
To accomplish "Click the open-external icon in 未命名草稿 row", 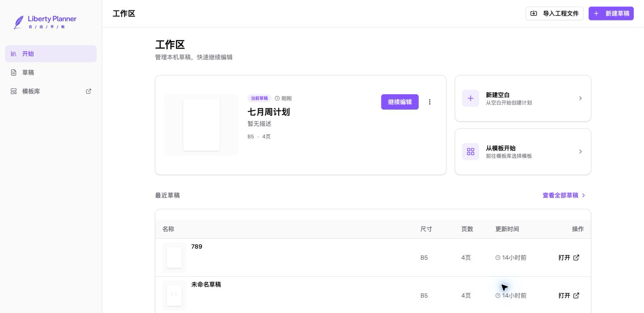I will click(x=576, y=296).
